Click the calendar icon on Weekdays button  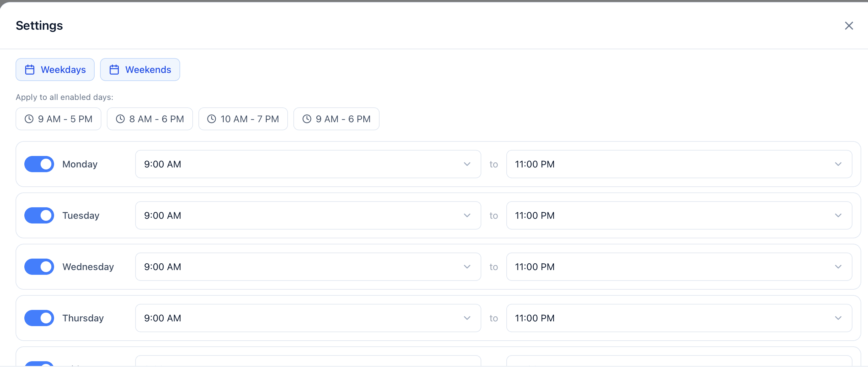[30, 70]
